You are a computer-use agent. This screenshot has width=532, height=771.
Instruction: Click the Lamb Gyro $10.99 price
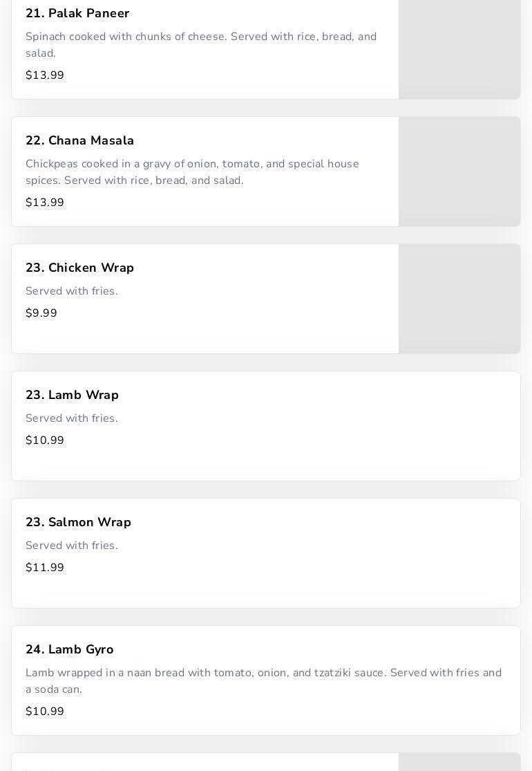(x=45, y=712)
